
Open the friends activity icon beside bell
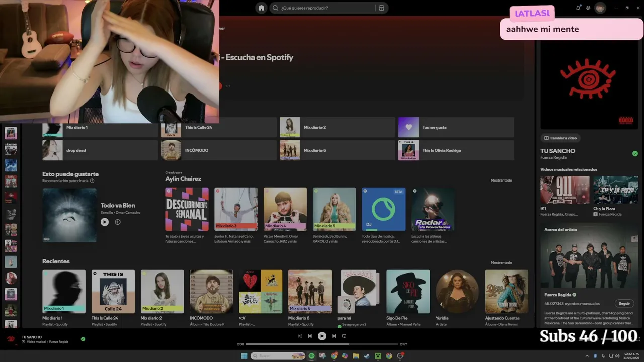coord(588,8)
